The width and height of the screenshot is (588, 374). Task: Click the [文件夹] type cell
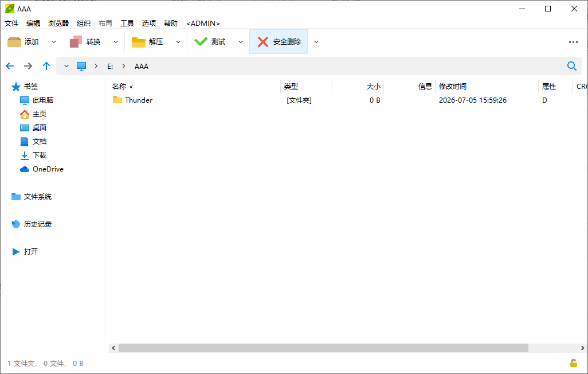299,100
